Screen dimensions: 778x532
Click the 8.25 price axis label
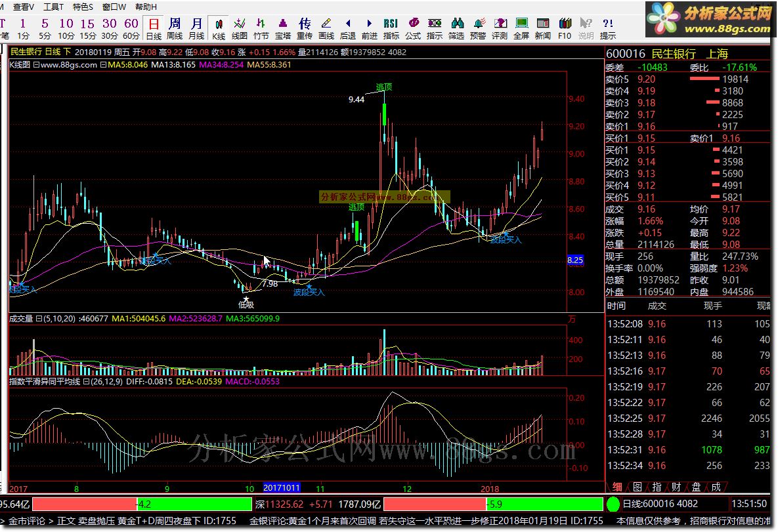click(x=575, y=260)
